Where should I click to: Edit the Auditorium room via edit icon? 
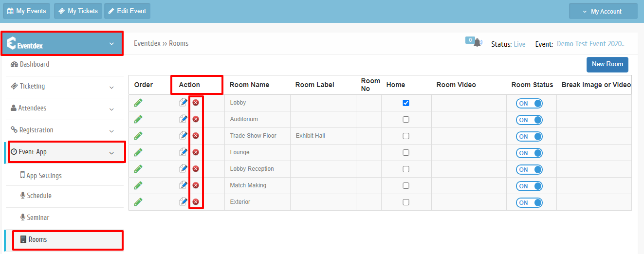(184, 119)
